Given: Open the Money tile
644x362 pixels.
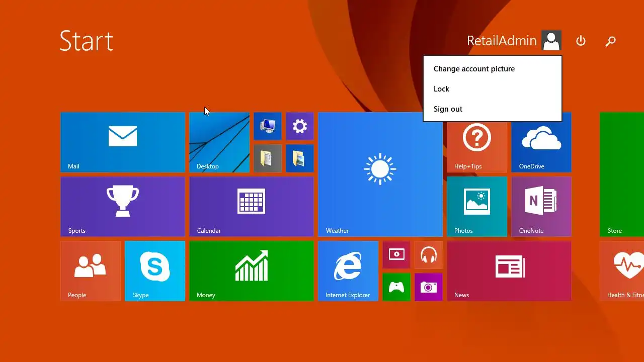Looking at the screenshot, I should pos(252,271).
